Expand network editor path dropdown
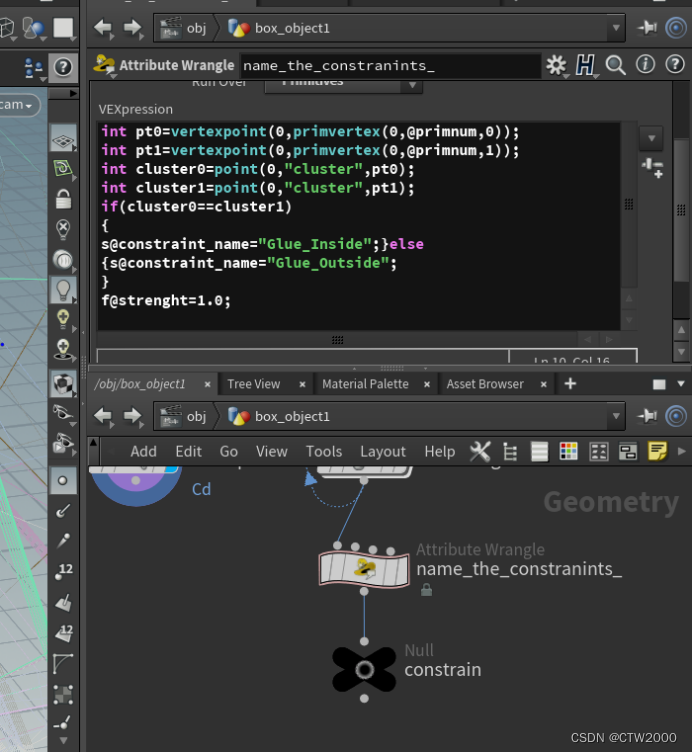Image resolution: width=693 pixels, height=753 pixels. pyautogui.click(x=616, y=416)
